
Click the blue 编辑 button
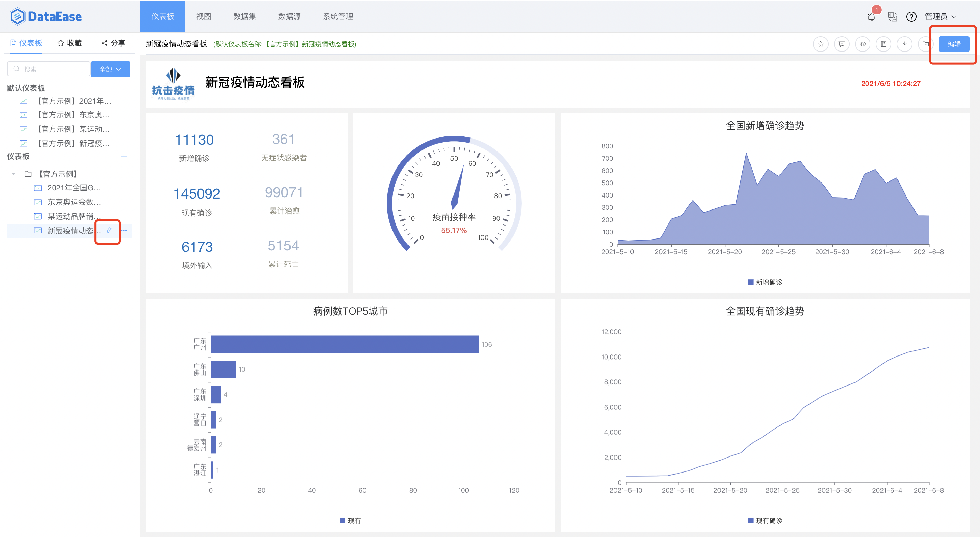(x=954, y=44)
